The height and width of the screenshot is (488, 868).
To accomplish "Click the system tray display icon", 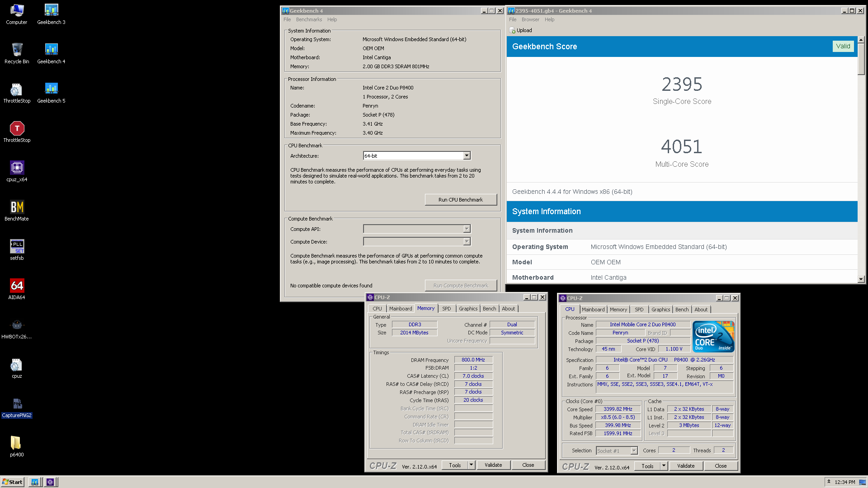I will point(862,482).
